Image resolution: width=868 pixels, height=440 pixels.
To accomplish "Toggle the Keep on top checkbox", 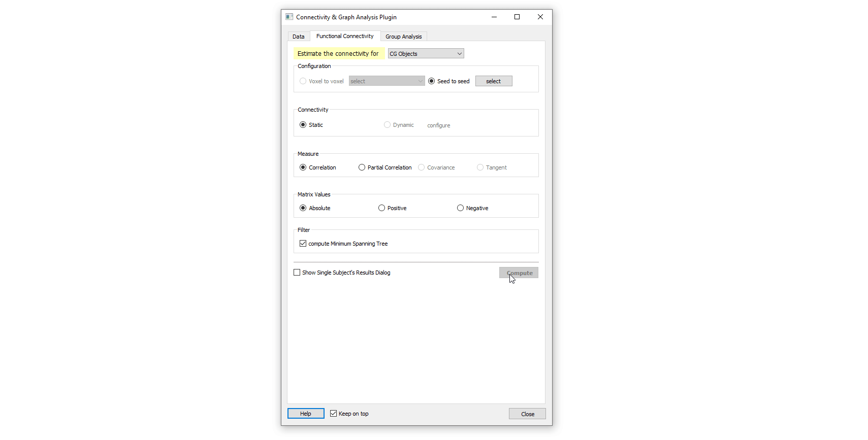I will pyautogui.click(x=334, y=414).
